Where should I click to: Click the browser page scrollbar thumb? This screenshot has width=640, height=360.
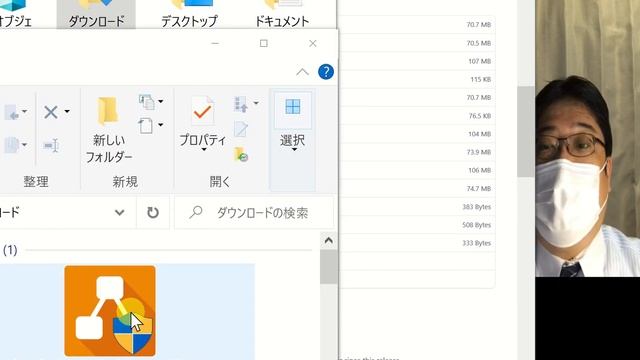526,131
